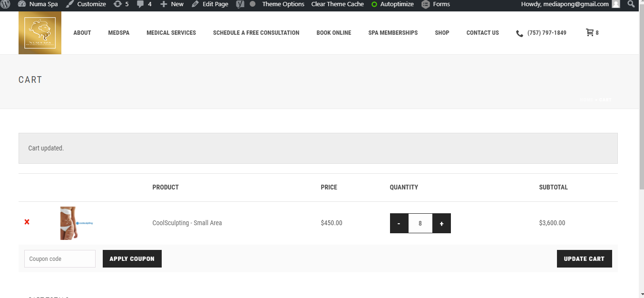This screenshot has width=644, height=298.
Task: Click the Apply Coupon button
Action: tap(132, 259)
